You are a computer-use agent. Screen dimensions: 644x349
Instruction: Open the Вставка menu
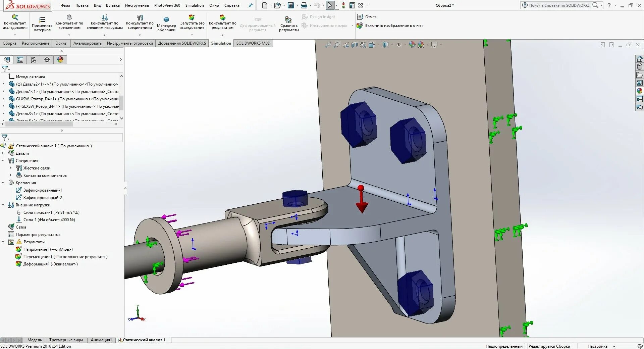[113, 5]
